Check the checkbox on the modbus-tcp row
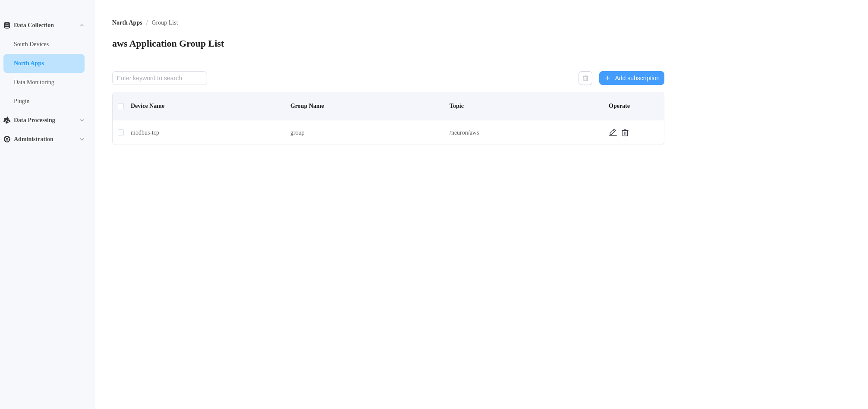Screen dimensions: 868x409 coord(121,132)
